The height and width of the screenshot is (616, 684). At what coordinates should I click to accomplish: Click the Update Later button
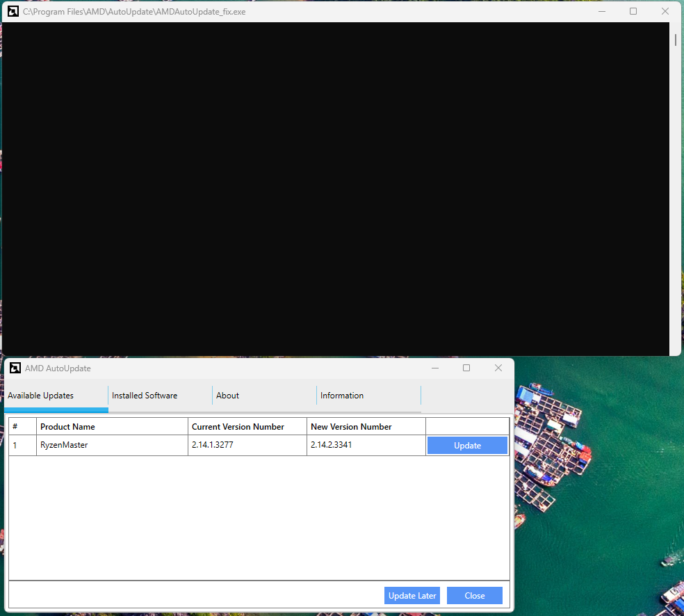pos(412,596)
